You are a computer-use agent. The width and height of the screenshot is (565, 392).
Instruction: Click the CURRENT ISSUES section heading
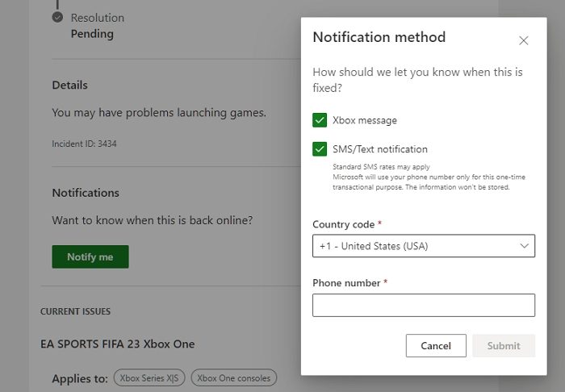[x=75, y=311]
